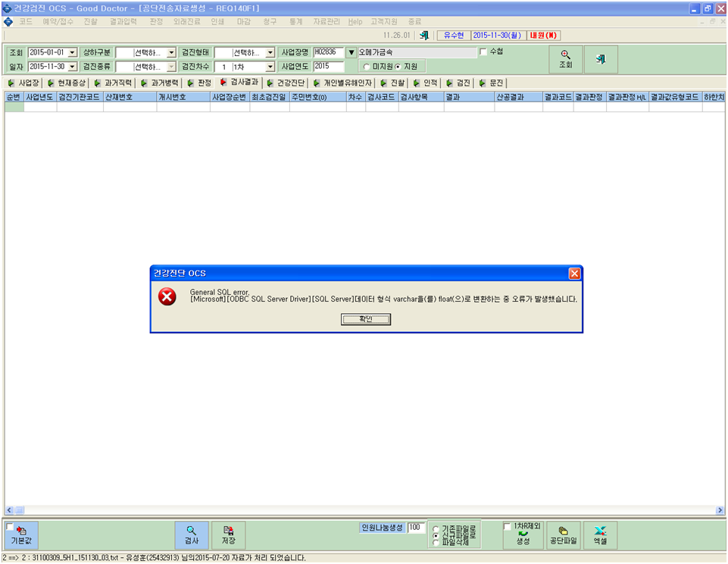Enable the 수첩 checkbox
The width and height of the screenshot is (728, 564).
(483, 52)
